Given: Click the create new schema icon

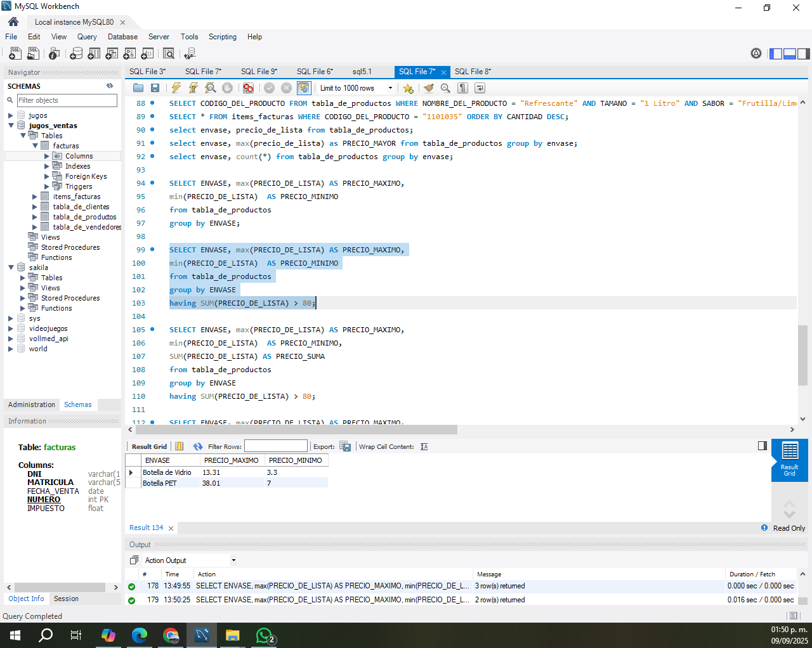Looking at the screenshot, I should click(x=76, y=54).
